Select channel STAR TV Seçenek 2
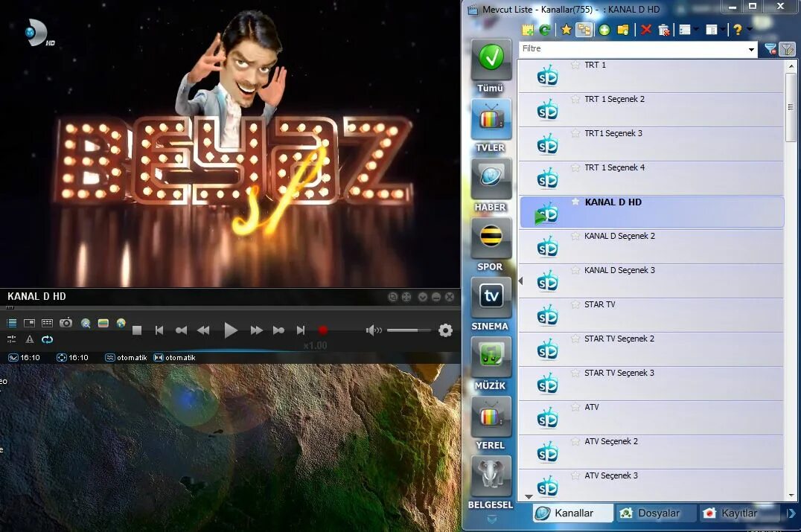The height and width of the screenshot is (532, 801). pos(651,349)
